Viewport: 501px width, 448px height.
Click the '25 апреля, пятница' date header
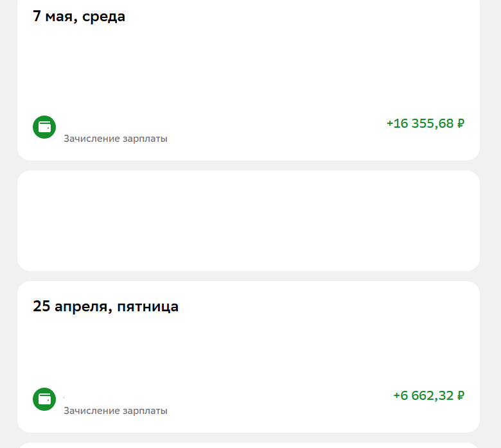coord(105,307)
